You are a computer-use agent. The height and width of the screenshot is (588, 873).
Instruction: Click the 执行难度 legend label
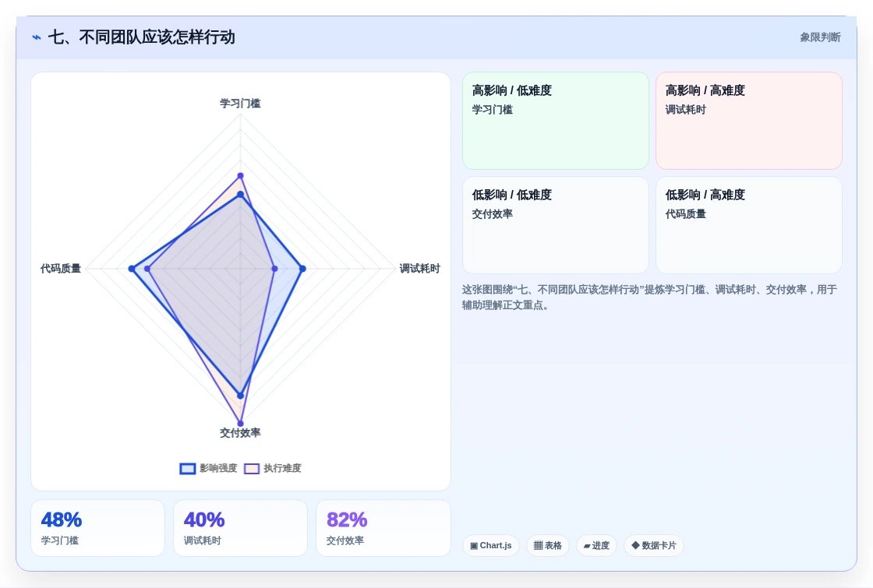282,468
